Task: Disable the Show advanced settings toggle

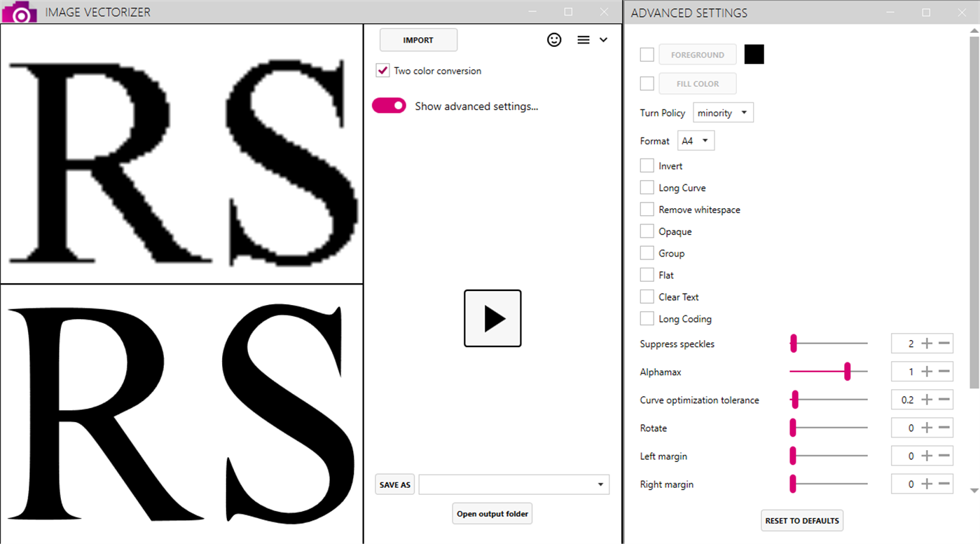Action: (389, 105)
